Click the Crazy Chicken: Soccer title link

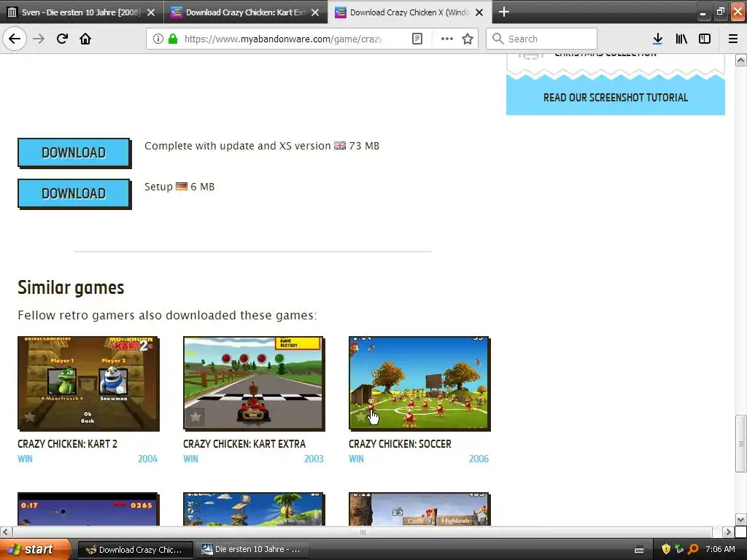400,444
